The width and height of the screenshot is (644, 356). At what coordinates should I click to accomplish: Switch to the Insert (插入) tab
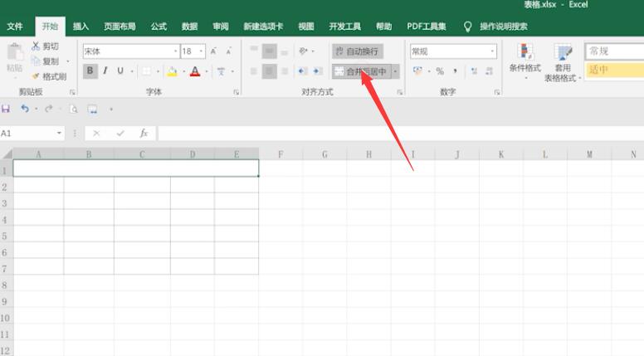[x=80, y=27]
